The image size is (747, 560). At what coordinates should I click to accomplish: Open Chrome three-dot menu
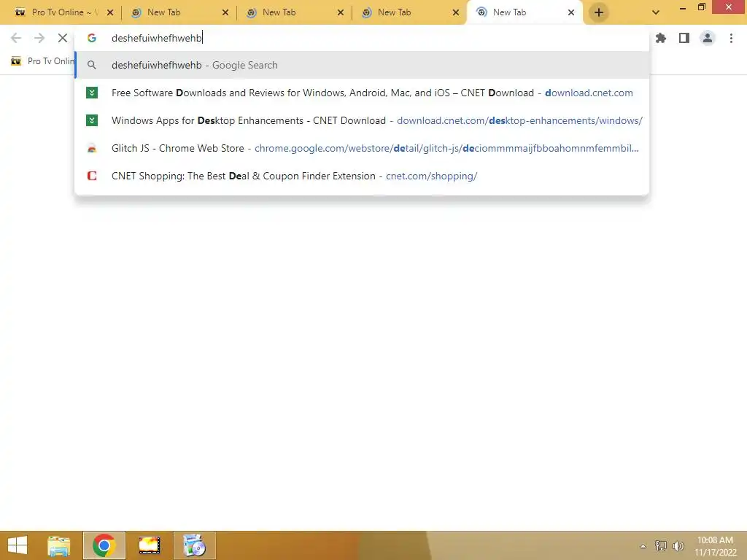731,38
